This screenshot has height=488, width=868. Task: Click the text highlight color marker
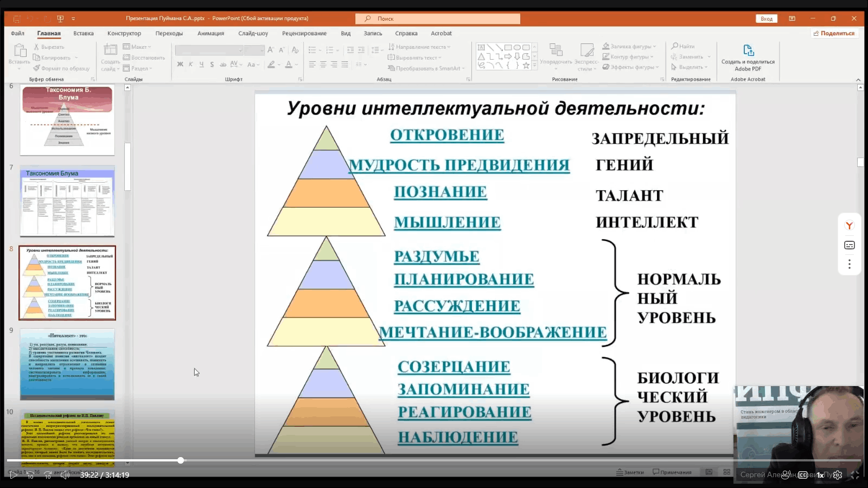coord(271,65)
